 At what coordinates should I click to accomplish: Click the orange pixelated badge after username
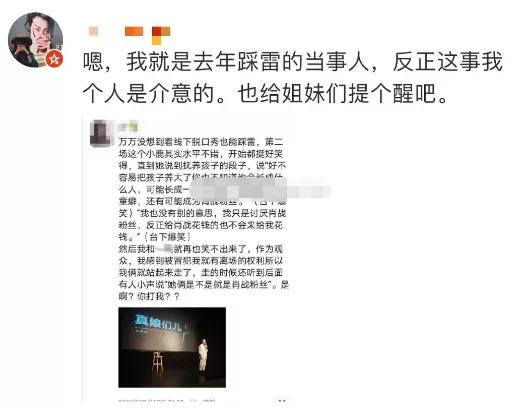coord(134,31)
